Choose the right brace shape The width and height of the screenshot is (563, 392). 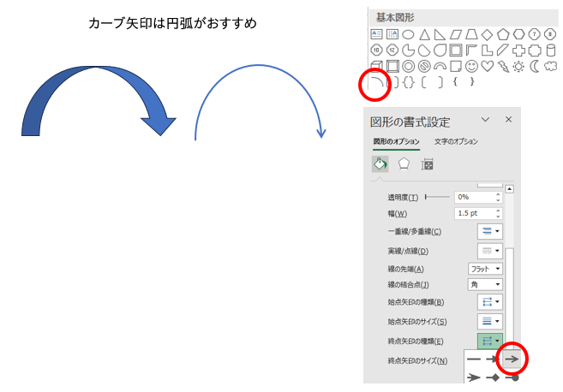click(472, 82)
